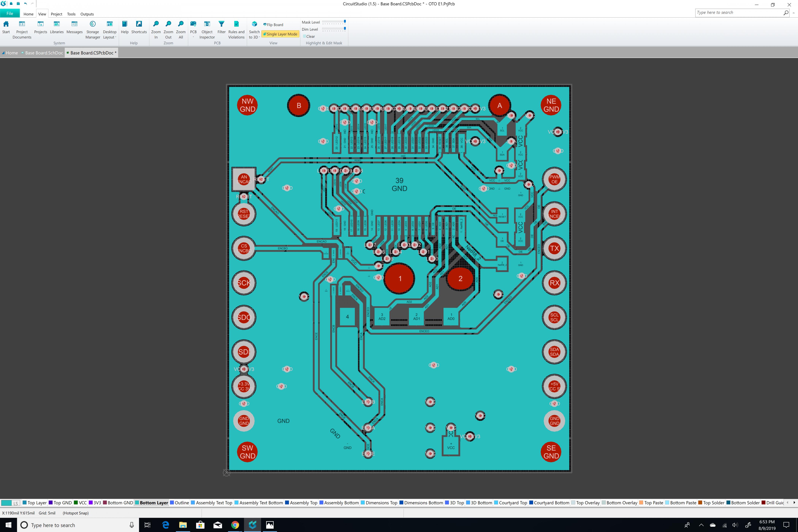Click current layer color swatch
Screen dimensions: 798x532
[x=6, y=503]
